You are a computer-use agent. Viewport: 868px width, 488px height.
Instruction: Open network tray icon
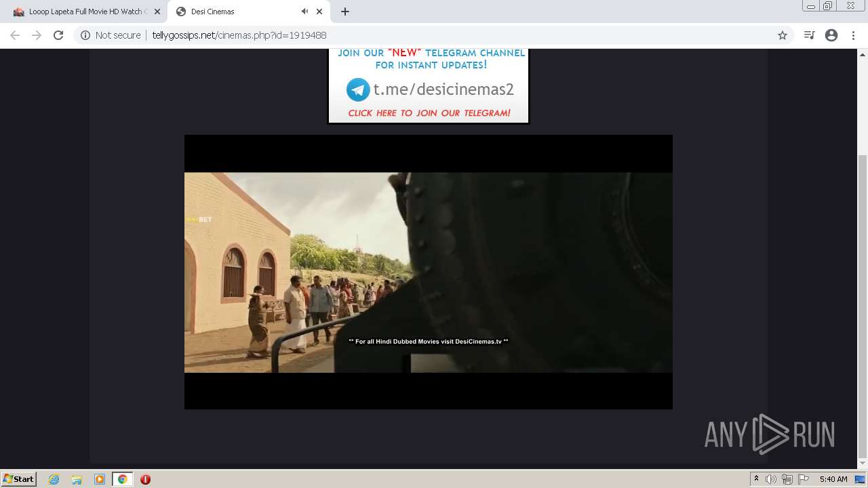(x=787, y=479)
